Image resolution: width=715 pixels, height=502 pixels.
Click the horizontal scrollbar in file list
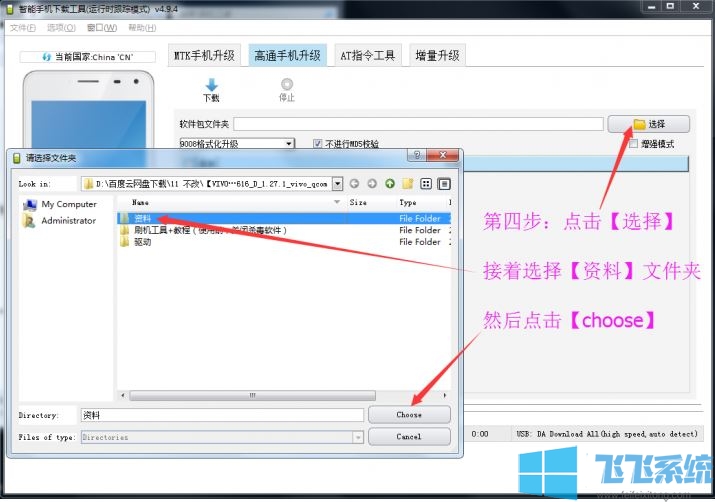[x=252, y=395]
